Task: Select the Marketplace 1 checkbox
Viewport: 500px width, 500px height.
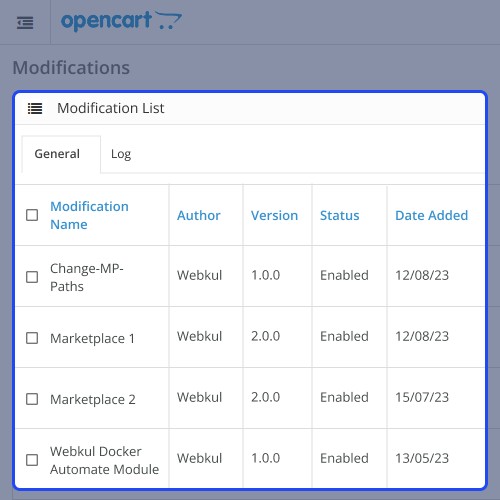Action: 32,338
